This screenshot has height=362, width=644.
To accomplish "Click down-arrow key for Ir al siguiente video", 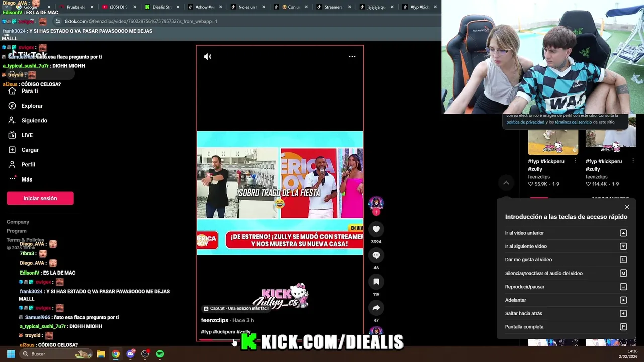I will click(623, 246).
